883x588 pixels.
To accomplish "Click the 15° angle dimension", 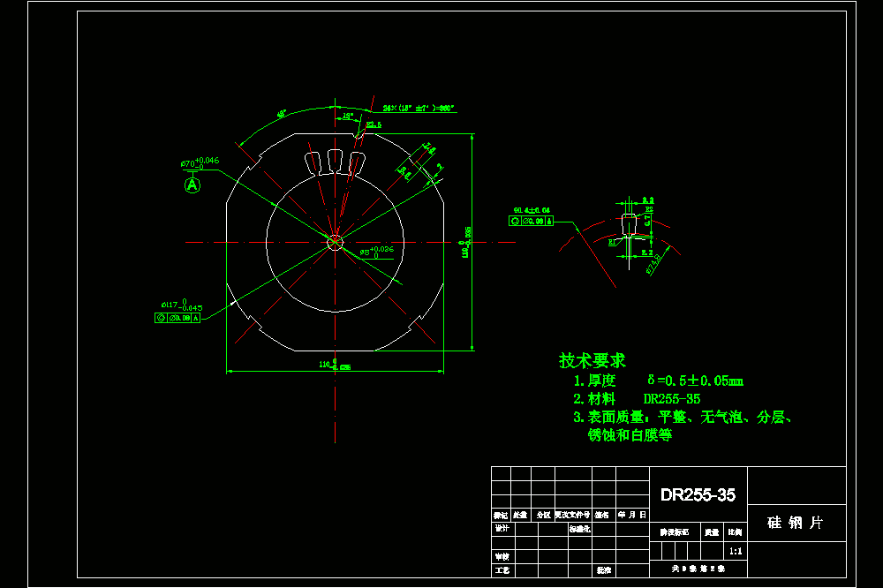I will [x=348, y=116].
